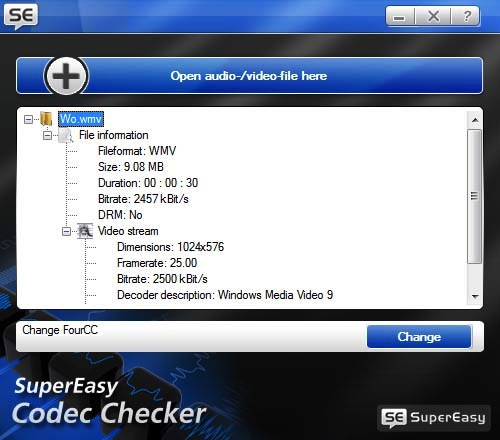Select 'Size: 9.08 MB' row
This screenshot has height=440, width=500.
click(131, 167)
